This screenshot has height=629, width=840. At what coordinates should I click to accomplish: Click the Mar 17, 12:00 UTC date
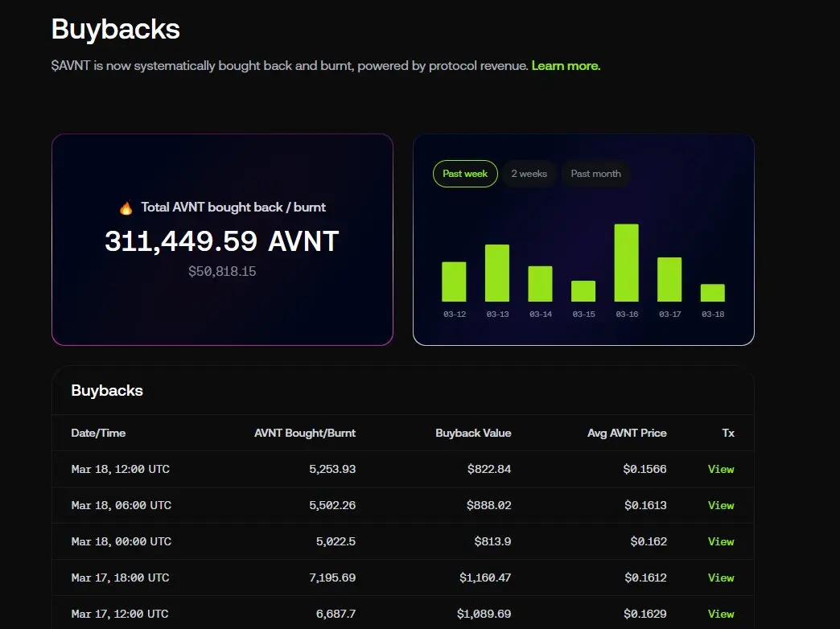119,614
